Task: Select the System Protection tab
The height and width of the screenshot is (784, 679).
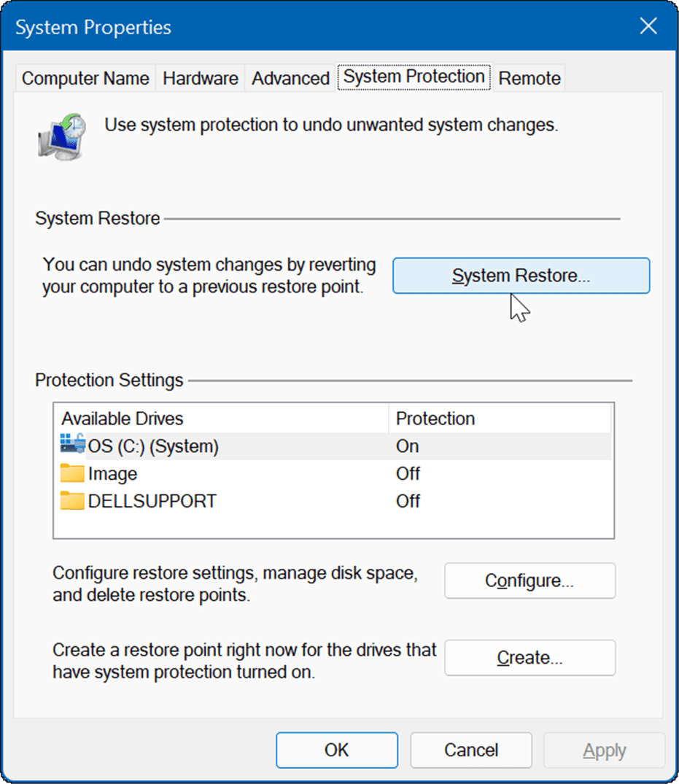Action: coord(414,77)
